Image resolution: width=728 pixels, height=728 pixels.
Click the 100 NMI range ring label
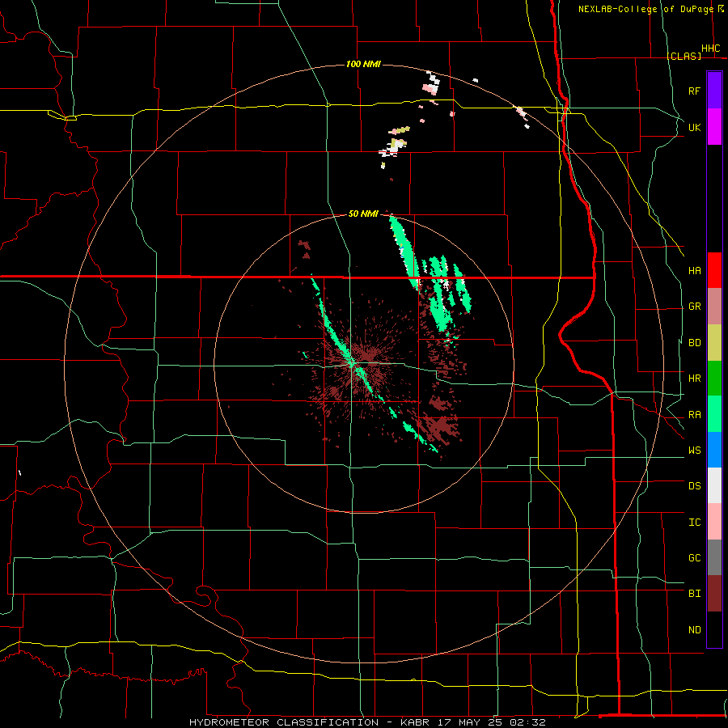coord(363,64)
